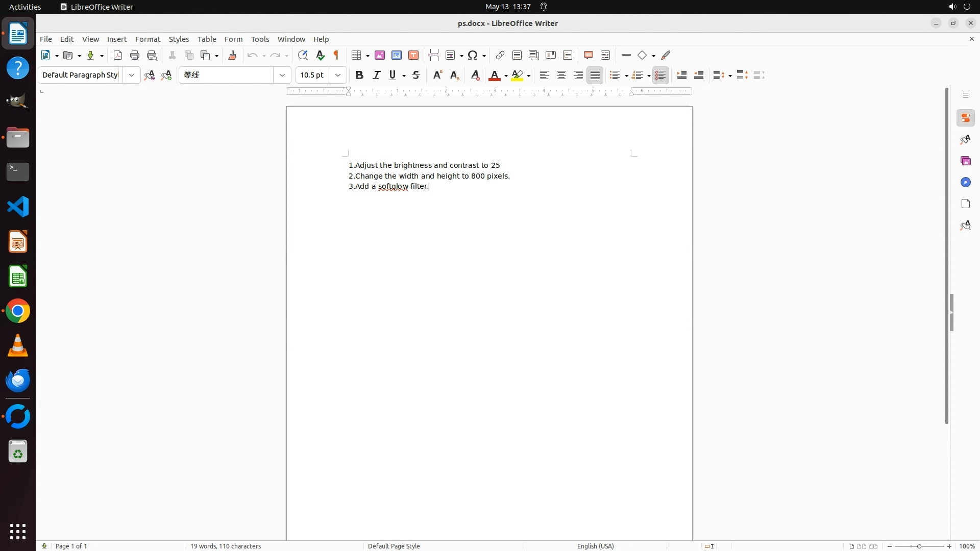Open the Format menu
Image resolution: width=980 pixels, height=551 pixels.
[148, 39]
